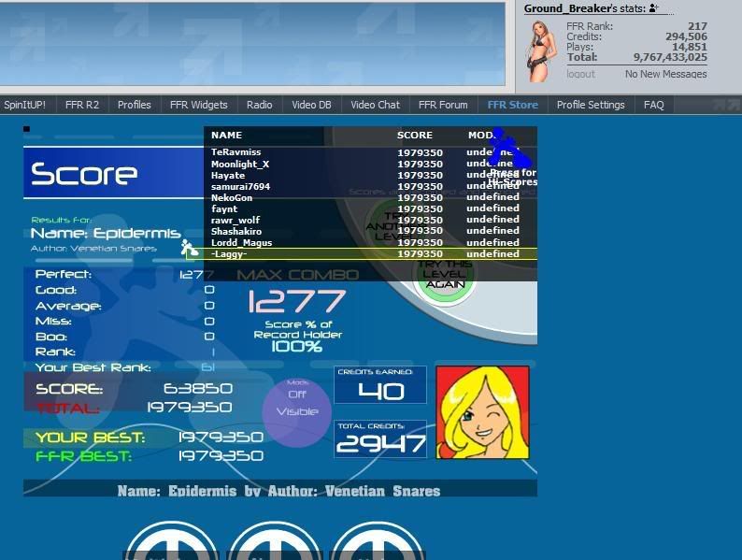Go to the FFR Forum tab

pos(443,105)
